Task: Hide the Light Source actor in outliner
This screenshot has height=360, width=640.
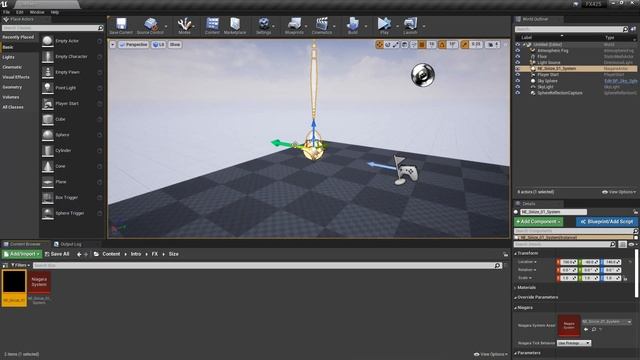Action: (x=518, y=62)
